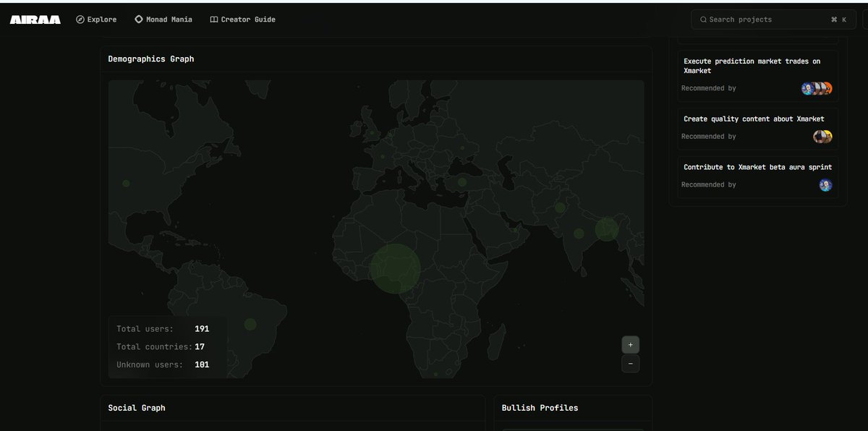Image resolution: width=868 pixels, height=431 pixels.
Task: Open Monad Mania section
Action: coord(163,20)
